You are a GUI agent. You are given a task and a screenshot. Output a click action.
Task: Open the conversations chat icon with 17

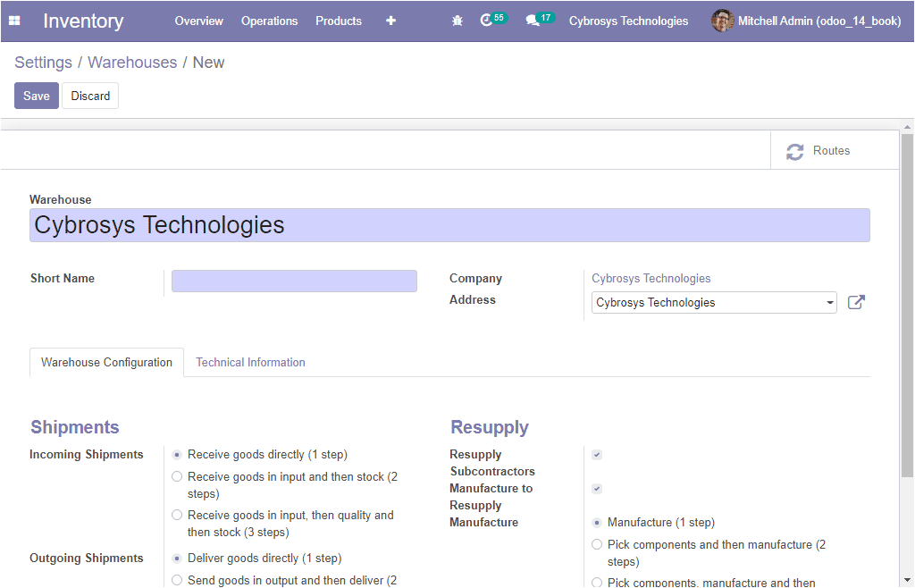pos(540,20)
